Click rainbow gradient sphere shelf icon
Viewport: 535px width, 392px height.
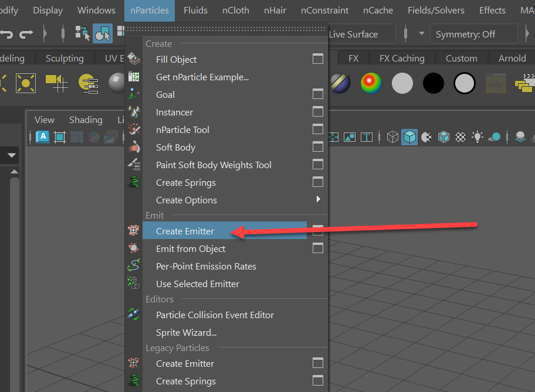[x=371, y=83]
